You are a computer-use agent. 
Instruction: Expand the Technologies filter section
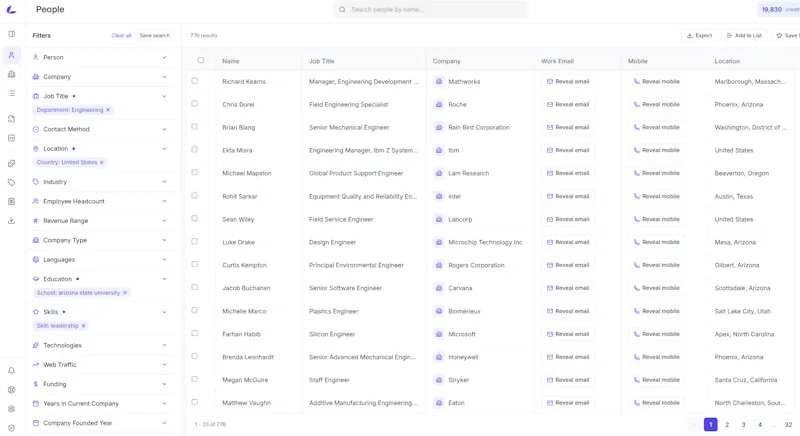point(100,345)
